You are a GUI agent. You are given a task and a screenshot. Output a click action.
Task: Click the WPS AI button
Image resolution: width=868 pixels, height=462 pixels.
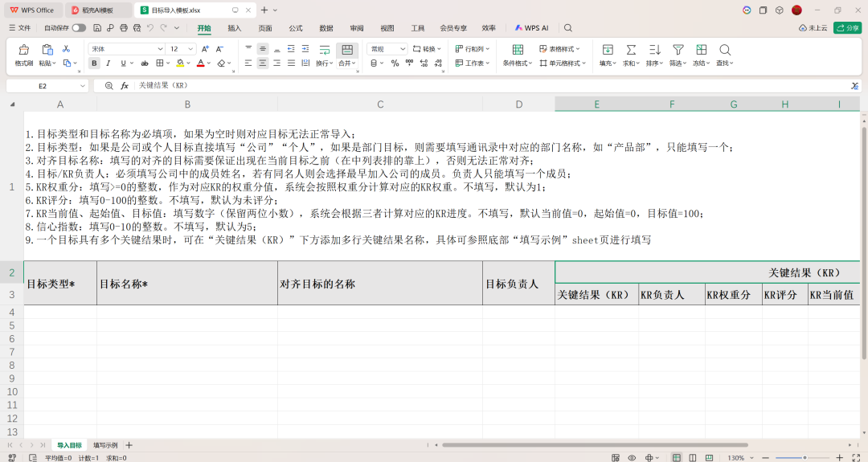tap(531, 27)
